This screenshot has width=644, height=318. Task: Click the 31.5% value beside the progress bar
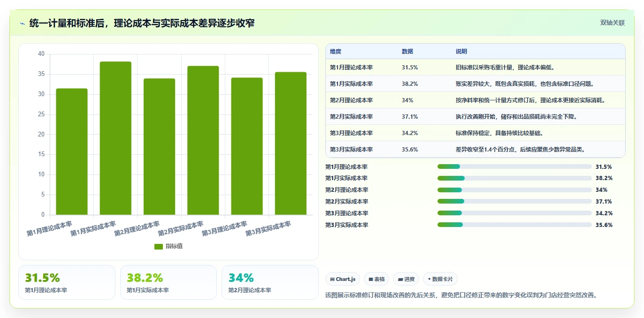click(604, 167)
